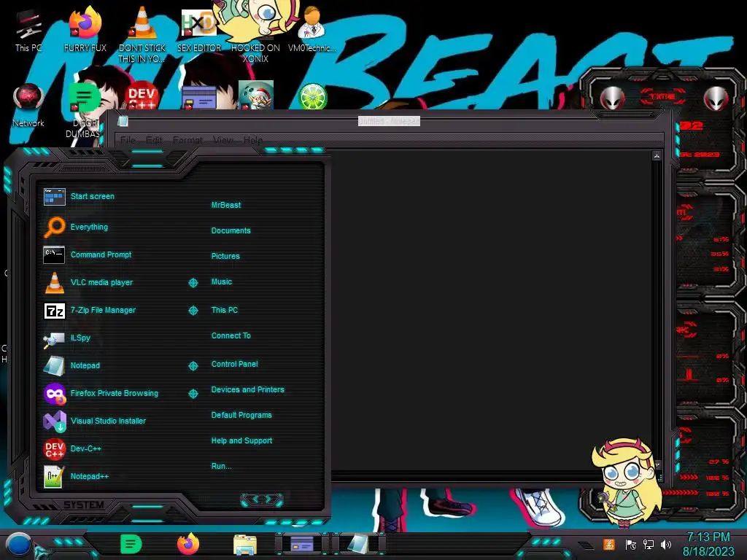This screenshot has width=747, height=560.
Task: Select VM0Technic doctor desktop icon
Action: tap(312, 29)
